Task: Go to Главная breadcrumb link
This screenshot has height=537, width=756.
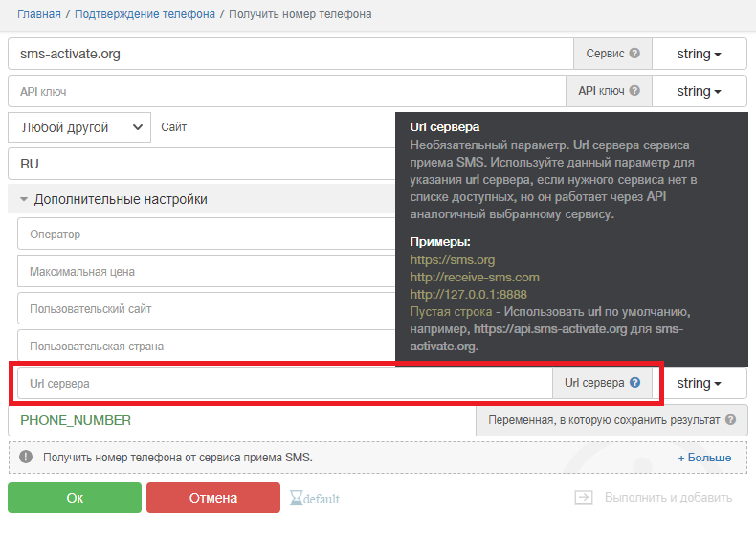Action: (x=38, y=14)
